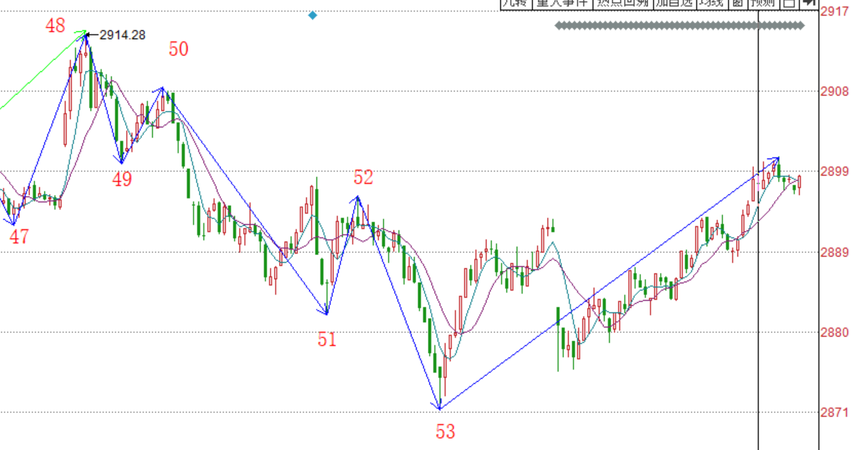Click the blue diamond event marker
Image resolution: width=868 pixels, height=450 pixels.
[313, 15]
